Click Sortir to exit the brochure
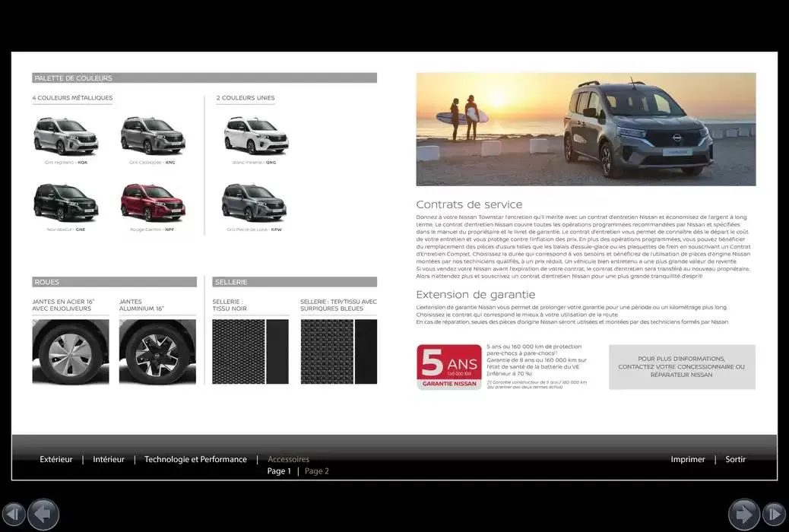Viewport: 789px width, 532px height. [735, 459]
